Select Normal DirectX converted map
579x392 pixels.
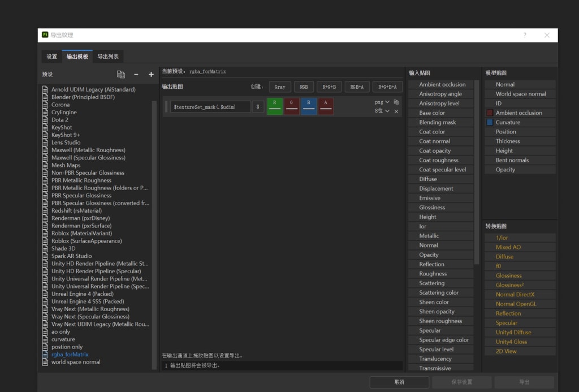pyautogui.click(x=520, y=295)
